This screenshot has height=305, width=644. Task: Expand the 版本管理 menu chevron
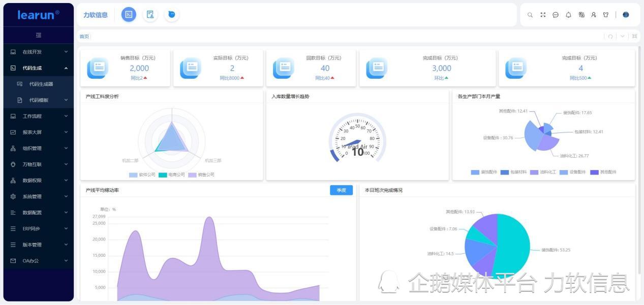pos(66,245)
